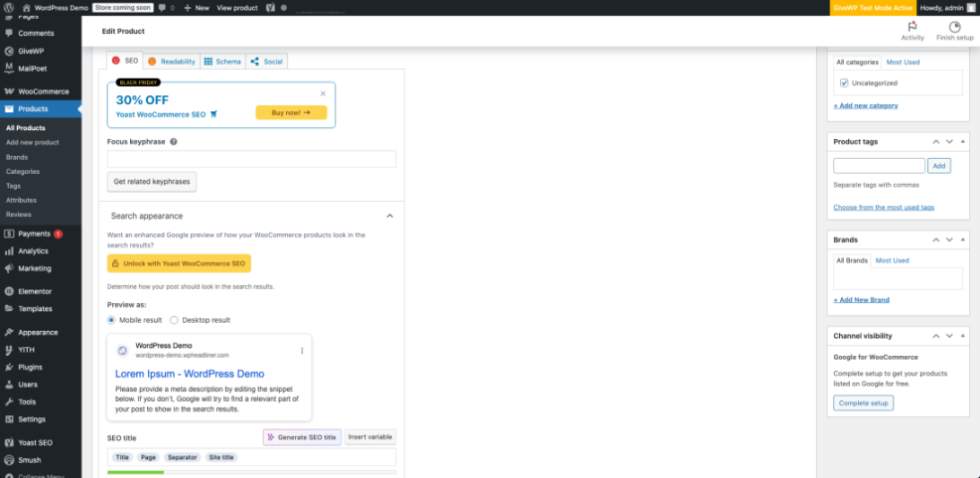Move Channel visibility panel up
This screenshot has height=478, width=980.
(x=935, y=336)
